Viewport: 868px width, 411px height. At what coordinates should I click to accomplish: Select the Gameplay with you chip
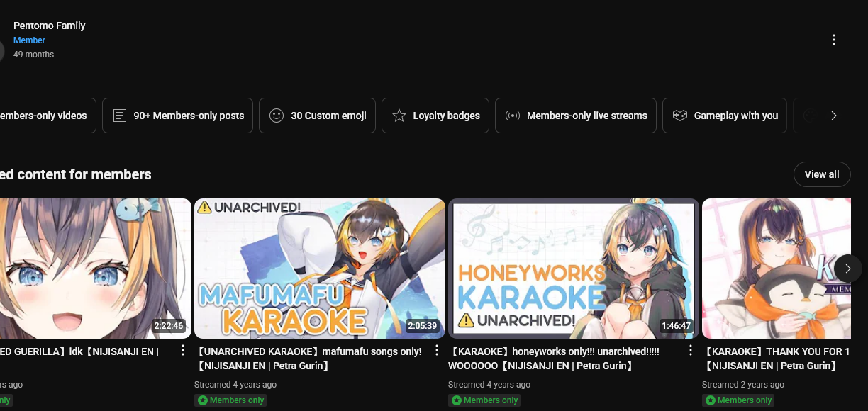click(725, 116)
